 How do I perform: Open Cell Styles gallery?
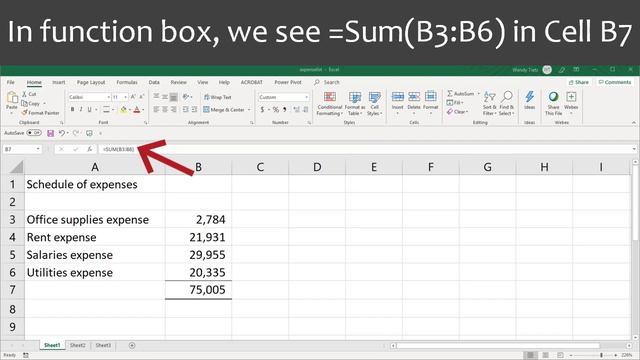374,104
